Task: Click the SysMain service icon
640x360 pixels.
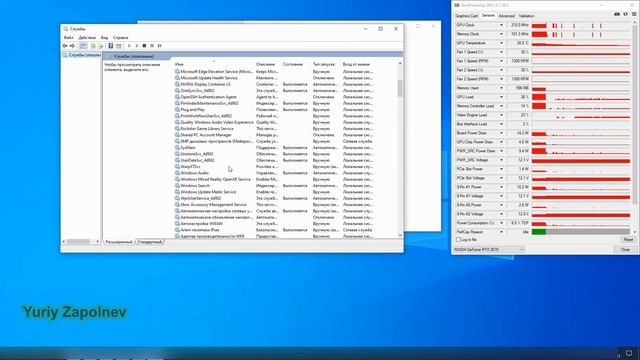Action: point(177,147)
